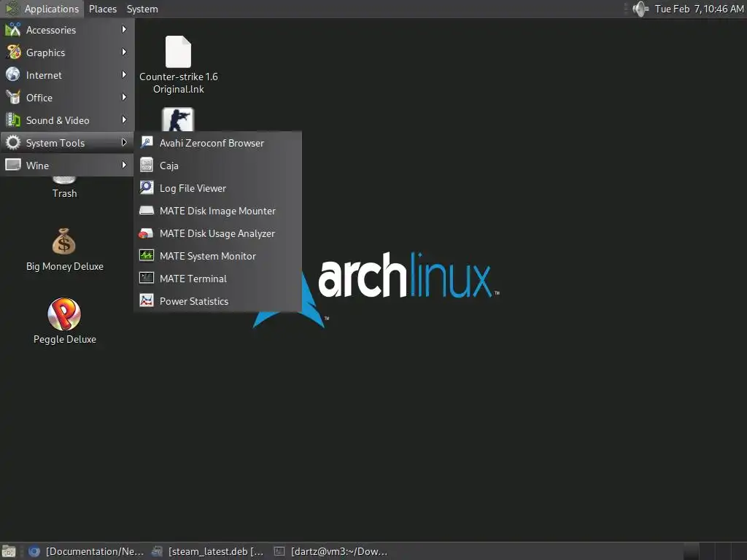The height and width of the screenshot is (560, 747).
Task: Open the Places menu
Action: [102, 9]
